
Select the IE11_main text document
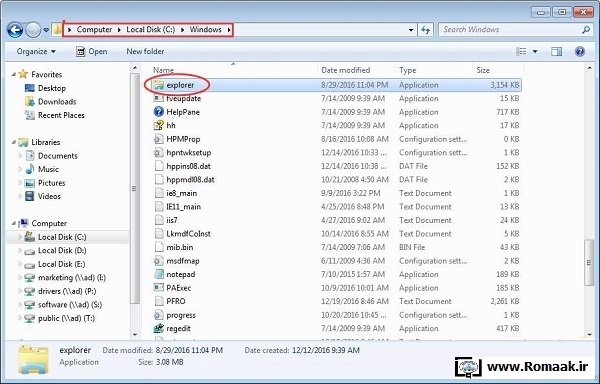coord(178,207)
